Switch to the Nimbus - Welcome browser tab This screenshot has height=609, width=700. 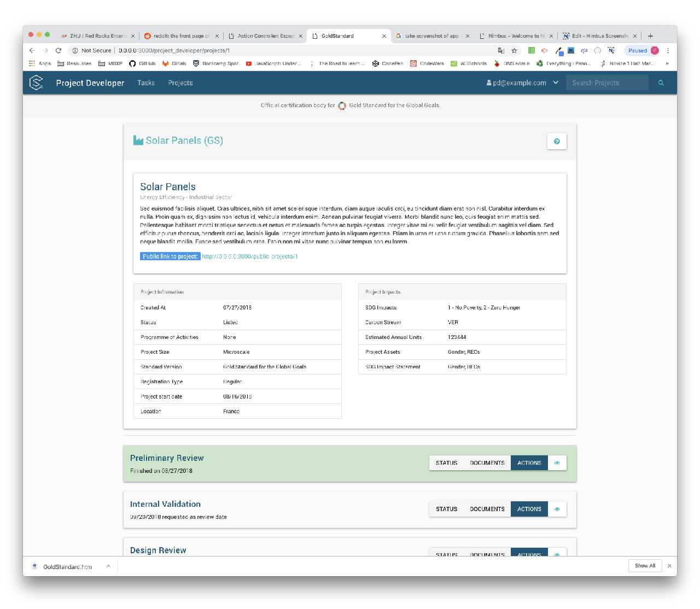click(x=516, y=36)
